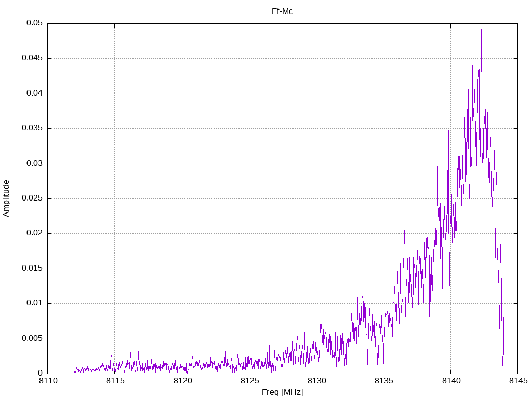
Task: Select the 8110 x-axis tick label
Action: pos(48,382)
